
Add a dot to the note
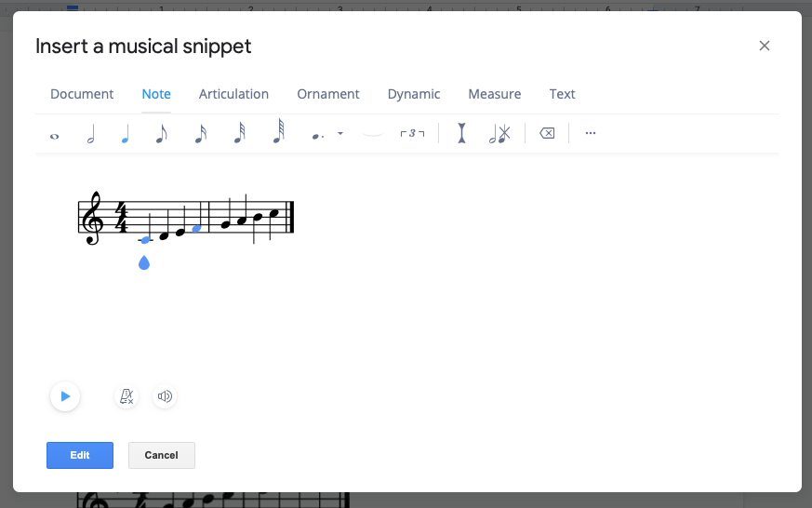pyautogui.click(x=318, y=136)
